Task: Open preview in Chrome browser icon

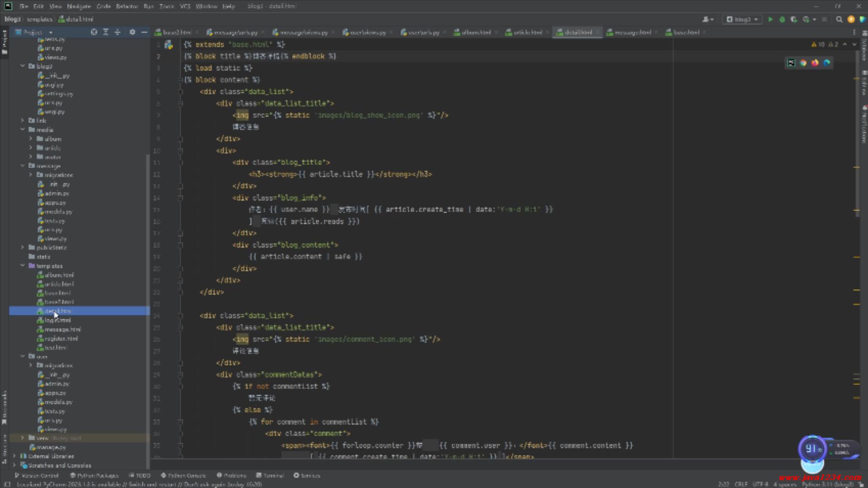Action: [x=803, y=63]
